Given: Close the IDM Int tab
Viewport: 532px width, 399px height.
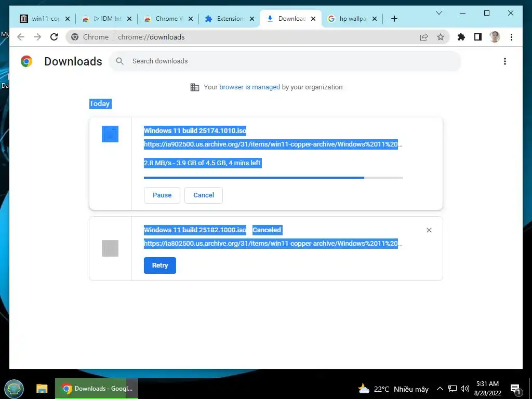Looking at the screenshot, I should [129, 19].
